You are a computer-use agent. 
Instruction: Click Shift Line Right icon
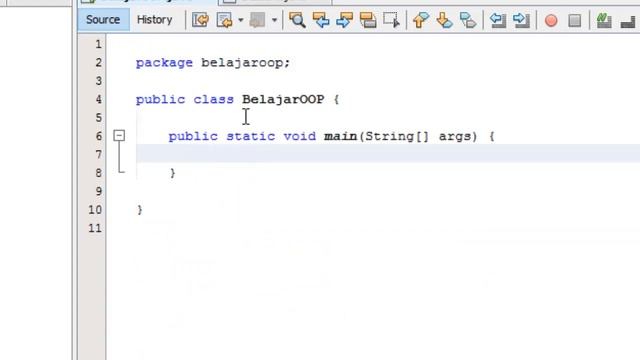tap(521, 20)
